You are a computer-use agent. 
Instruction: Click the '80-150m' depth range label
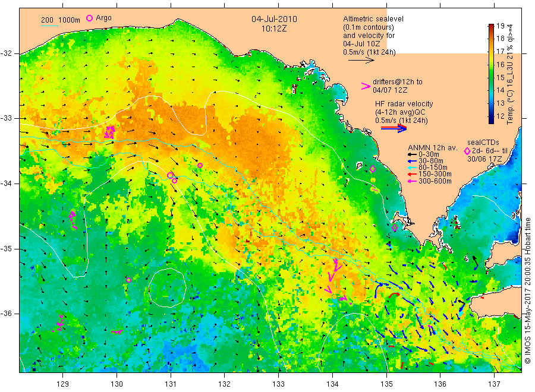[433, 167]
